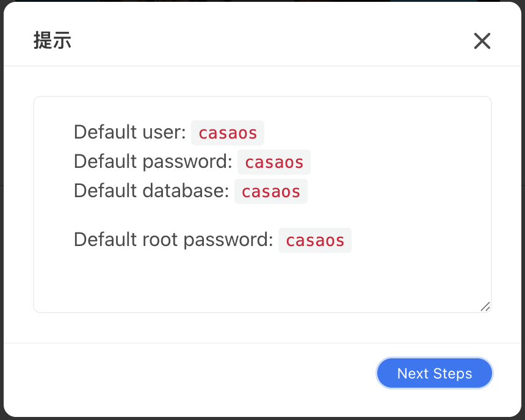This screenshot has height=420, width=525.
Task: Select the casaos default root password value
Action: point(315,240)
